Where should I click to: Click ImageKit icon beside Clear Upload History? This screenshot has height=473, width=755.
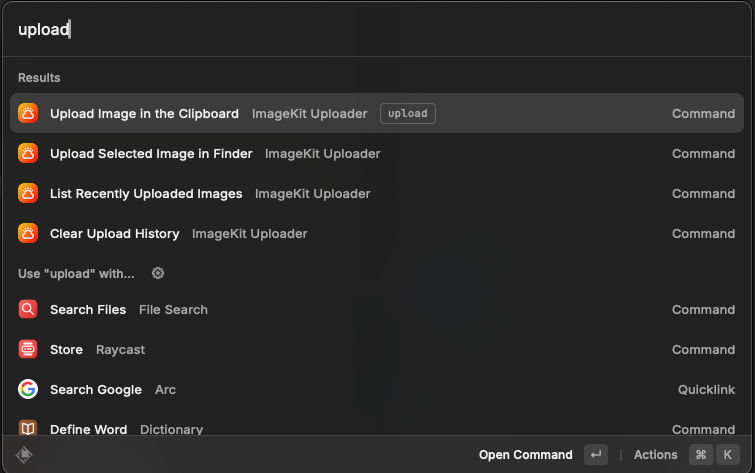click(x=28, y=234)
